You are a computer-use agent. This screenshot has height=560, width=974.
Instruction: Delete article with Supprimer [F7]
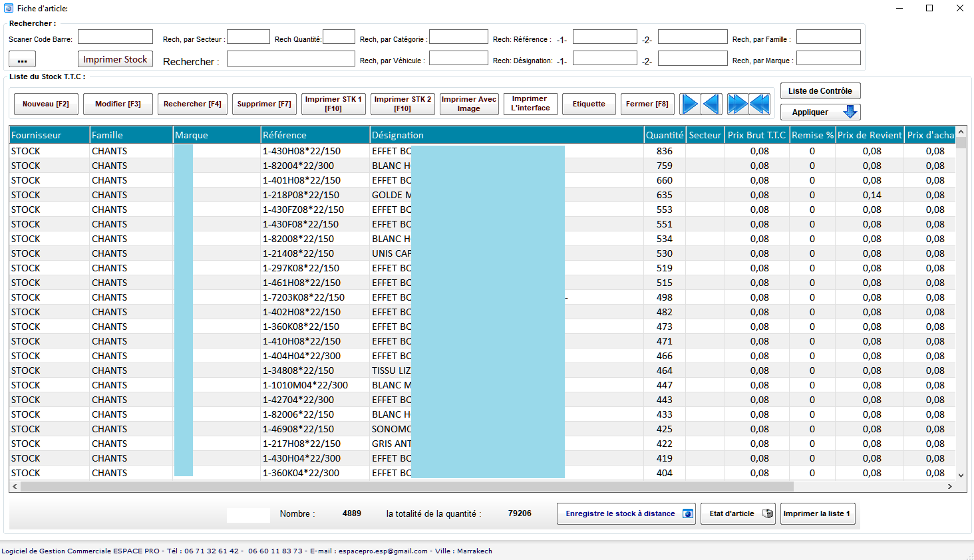tap(264, 104)
